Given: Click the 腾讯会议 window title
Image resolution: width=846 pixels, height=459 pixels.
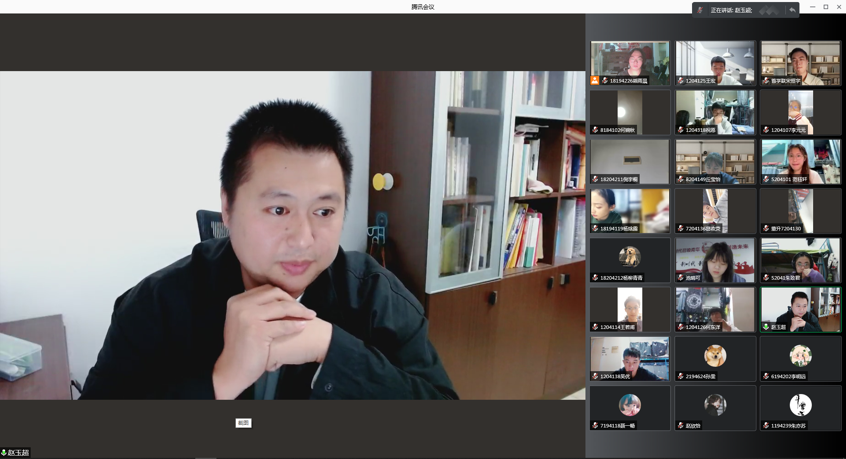Looking at the screenshot, I should tap(422, 6).
